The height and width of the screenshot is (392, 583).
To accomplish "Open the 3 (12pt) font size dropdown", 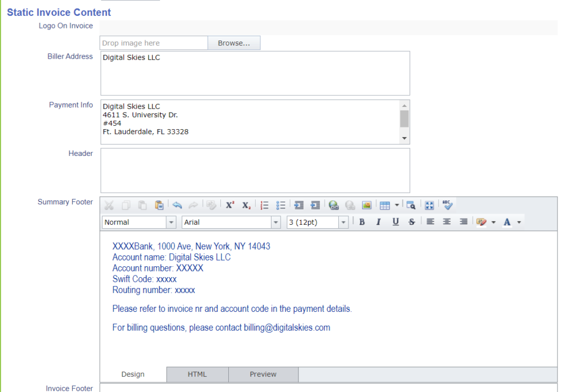I will tap(343, 222).
